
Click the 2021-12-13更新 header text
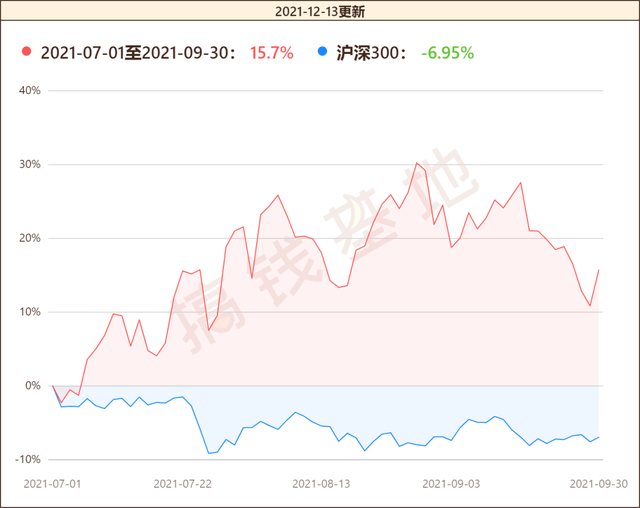pos(320,11)
